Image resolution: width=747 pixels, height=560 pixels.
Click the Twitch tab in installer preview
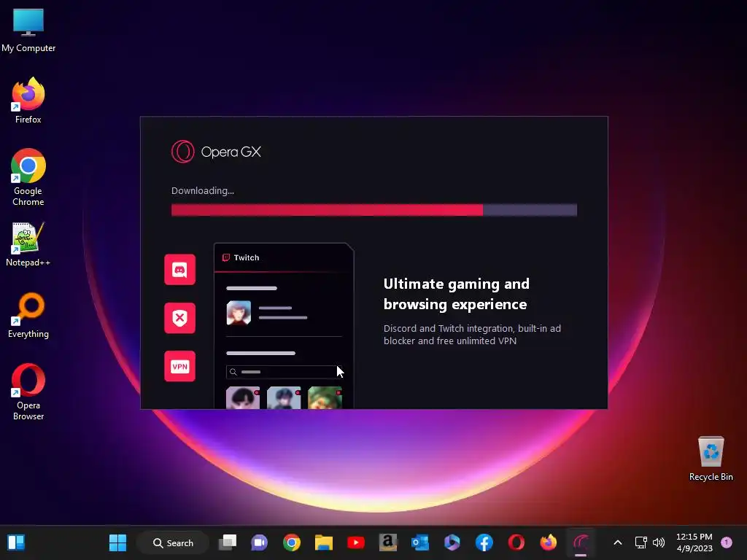tap(241, 257)
